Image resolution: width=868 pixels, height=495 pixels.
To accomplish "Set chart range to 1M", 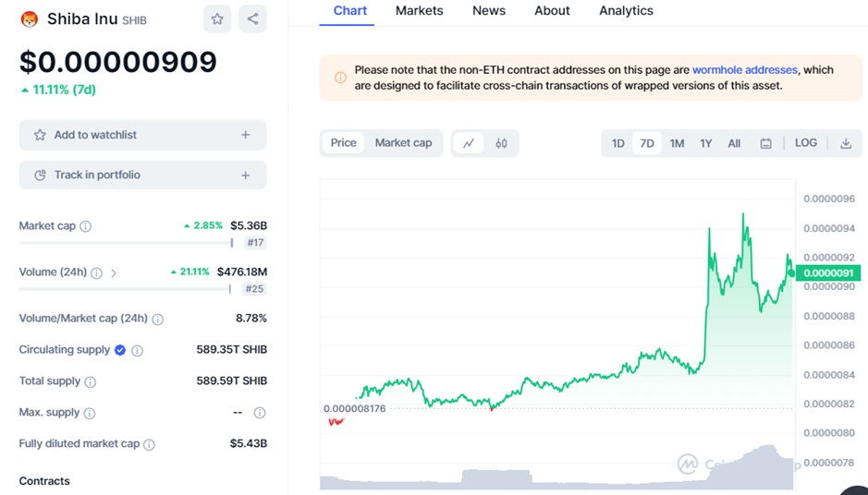I will click(677, 143).
